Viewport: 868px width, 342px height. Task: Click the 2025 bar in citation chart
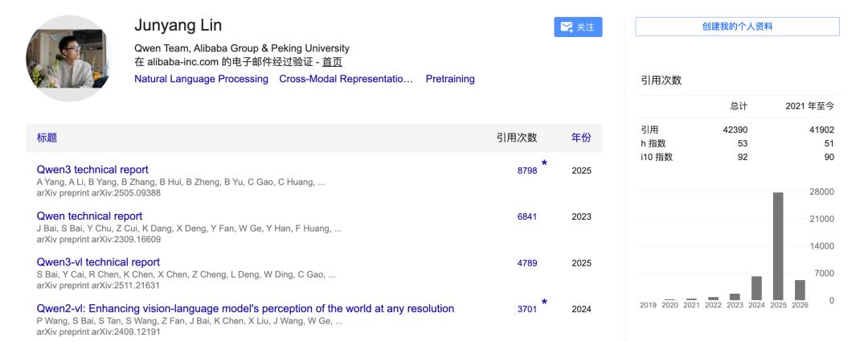(x=777, y=245)
